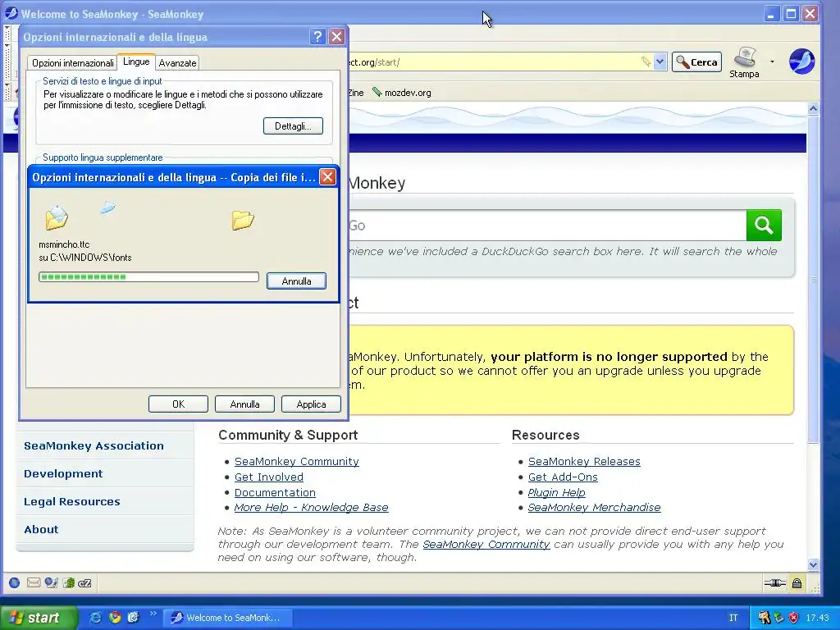Open ChatZilla icon in the status bar
Viewport: 840px width, 630px height.
click(84, 583)
